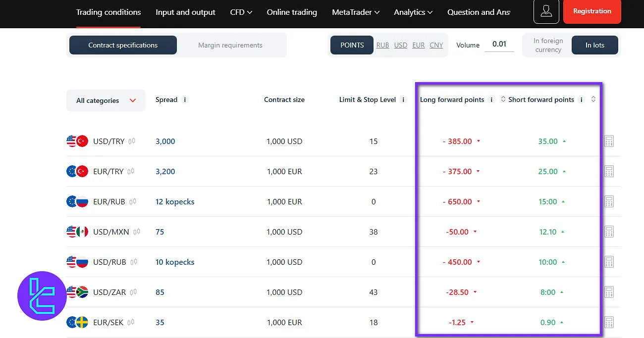The height and width of the screenshot is (338, 644).
Task: Open the Input and output page
Action: pos(185,12)
